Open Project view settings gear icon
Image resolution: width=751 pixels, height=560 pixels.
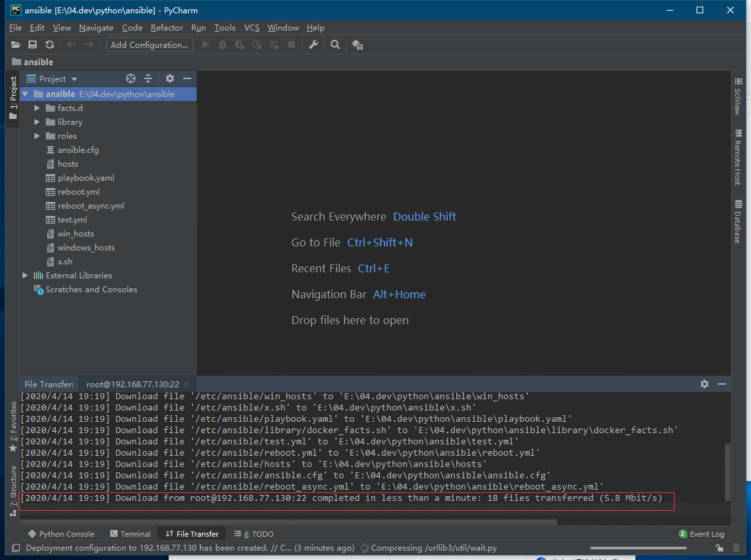pos(169,78)
